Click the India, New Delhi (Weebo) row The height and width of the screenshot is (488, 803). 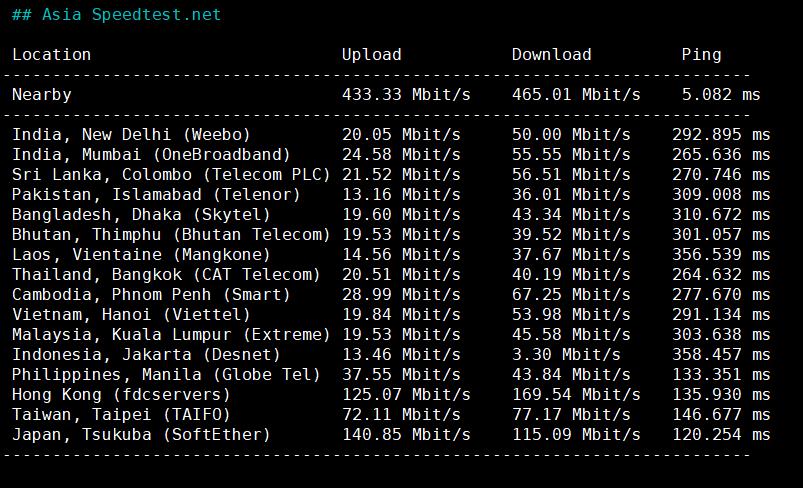[131, 135]
